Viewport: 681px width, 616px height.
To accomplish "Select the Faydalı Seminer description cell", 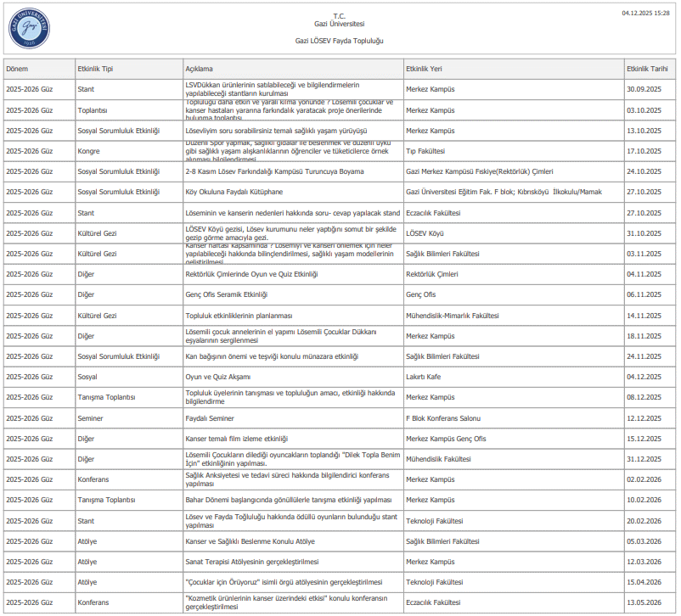I will [210, 418].
